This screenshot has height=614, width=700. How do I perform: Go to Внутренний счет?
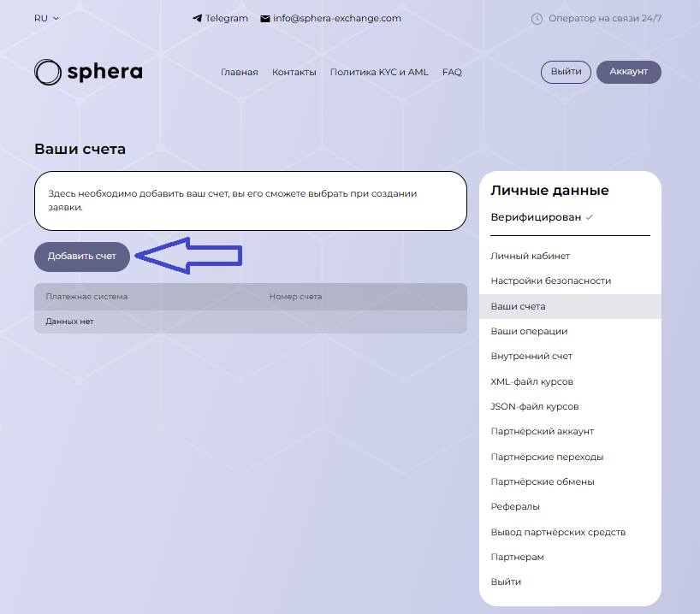click(x=531, y=356)
